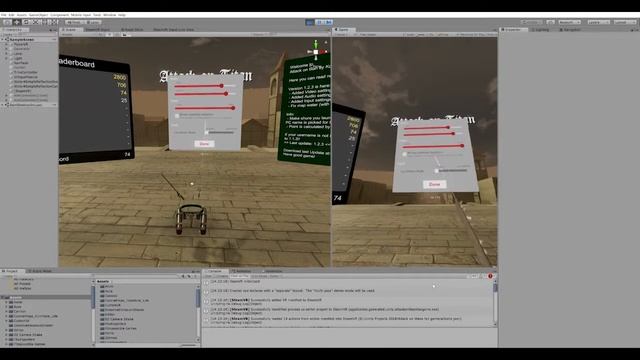
Task: Open the Layout dropdown
Action: (x=624, y=22)
